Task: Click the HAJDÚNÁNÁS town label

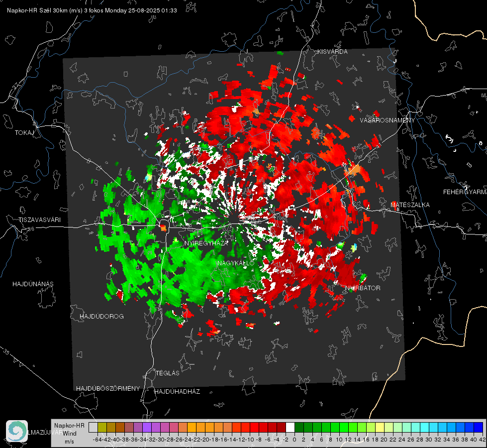Action: (33, 284)
